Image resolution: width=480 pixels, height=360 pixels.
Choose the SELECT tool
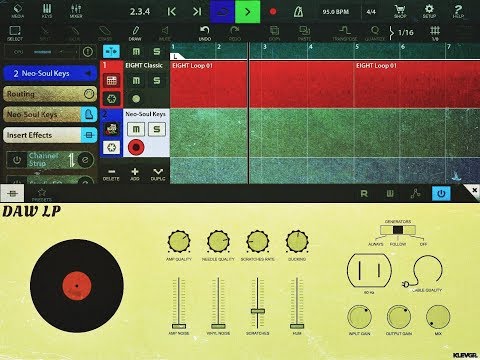coord(15,33)
